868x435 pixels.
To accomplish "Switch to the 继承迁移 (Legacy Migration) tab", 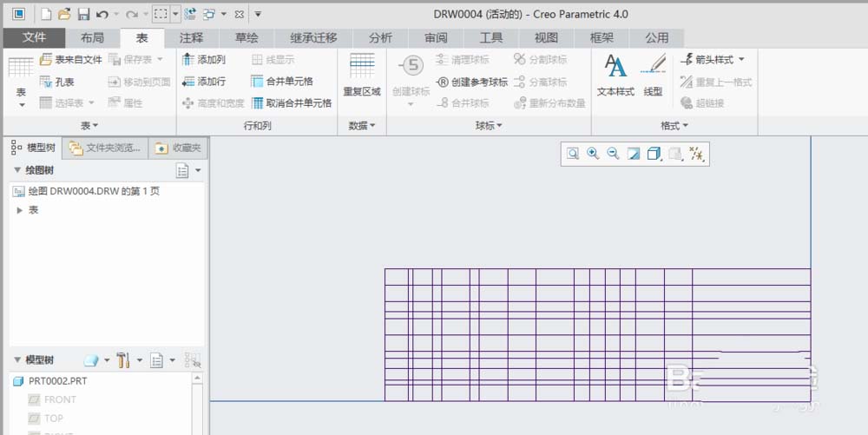I will [314, 37].
